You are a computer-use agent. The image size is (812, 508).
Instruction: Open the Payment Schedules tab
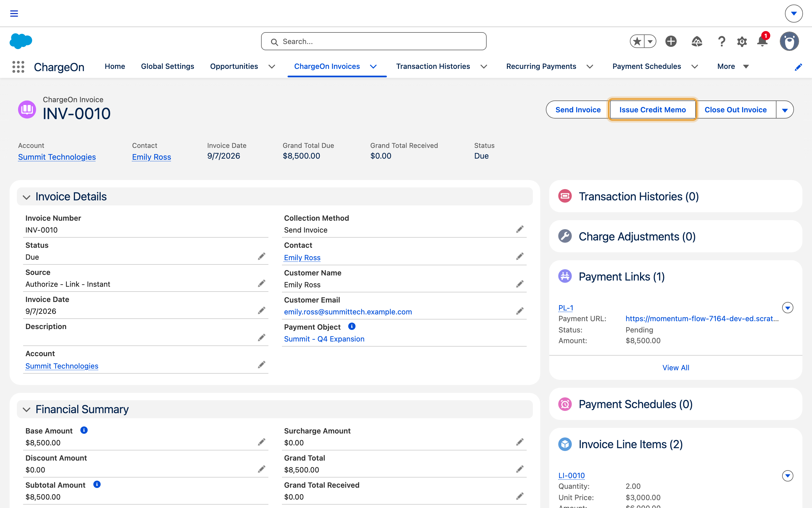(x=646, y=67)
